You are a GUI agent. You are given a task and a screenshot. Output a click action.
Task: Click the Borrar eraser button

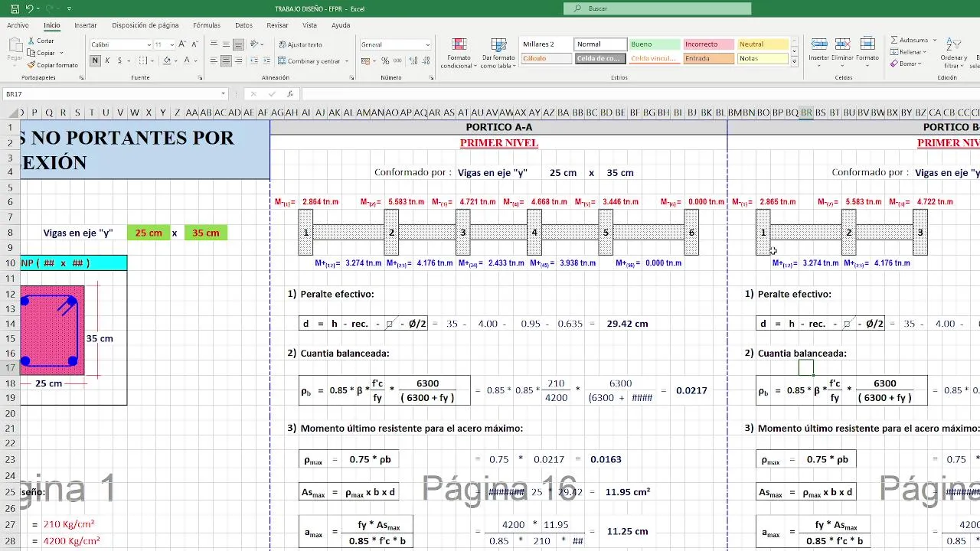[905, 64]
